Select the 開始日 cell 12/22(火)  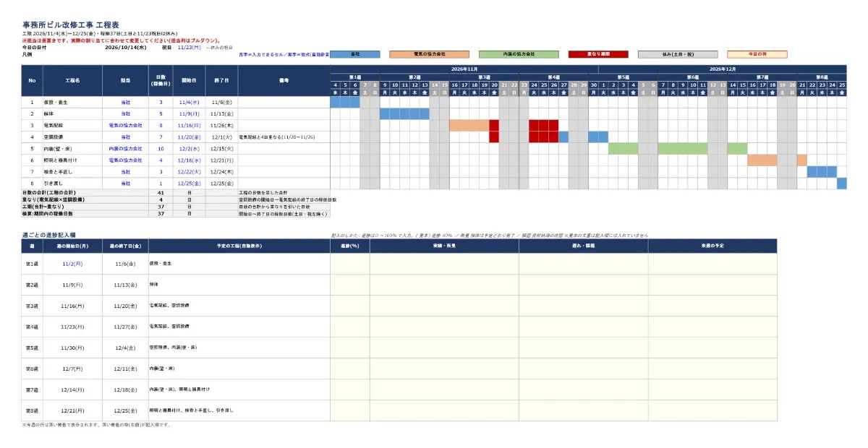(x=190, y=171)
